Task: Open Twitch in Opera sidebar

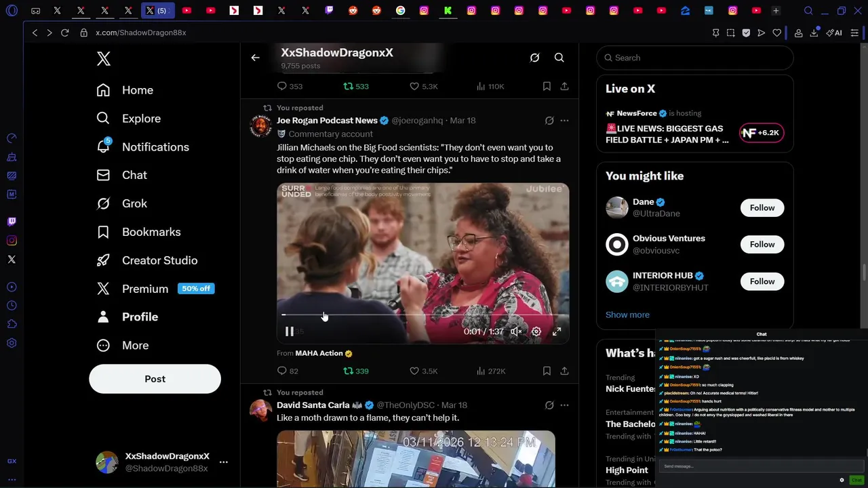Action: pos(12,222)
